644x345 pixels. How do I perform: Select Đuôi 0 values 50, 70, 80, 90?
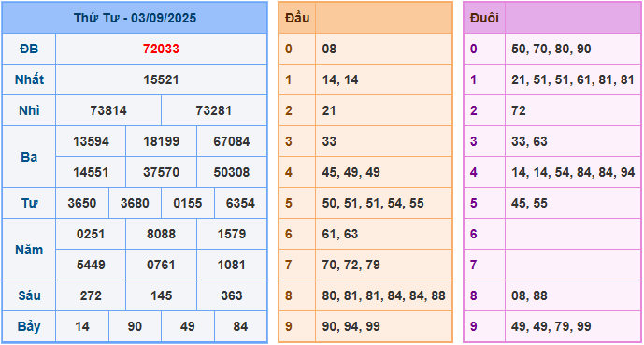click(551, 49)
